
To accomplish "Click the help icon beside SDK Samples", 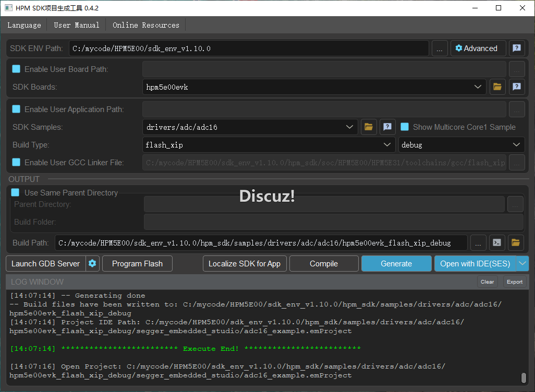I will coord(387,127).
